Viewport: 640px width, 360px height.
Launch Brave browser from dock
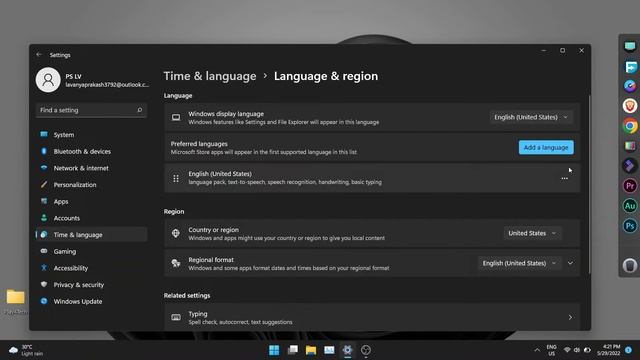pos(630,106)
